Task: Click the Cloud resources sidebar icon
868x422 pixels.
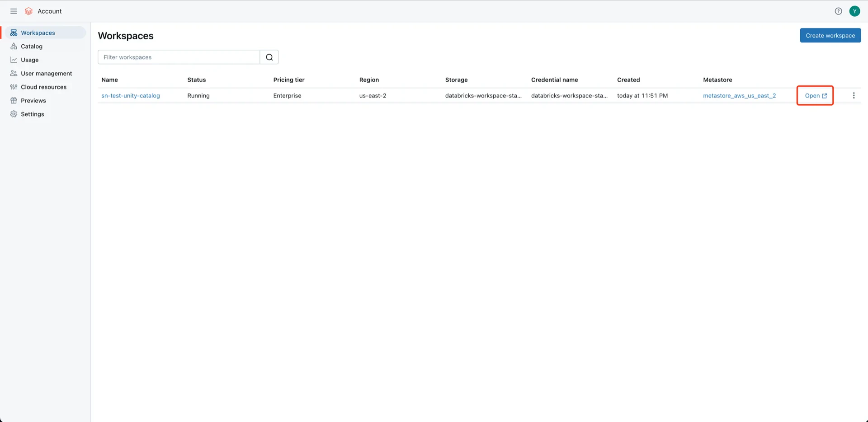Action: tap(14, 87)
